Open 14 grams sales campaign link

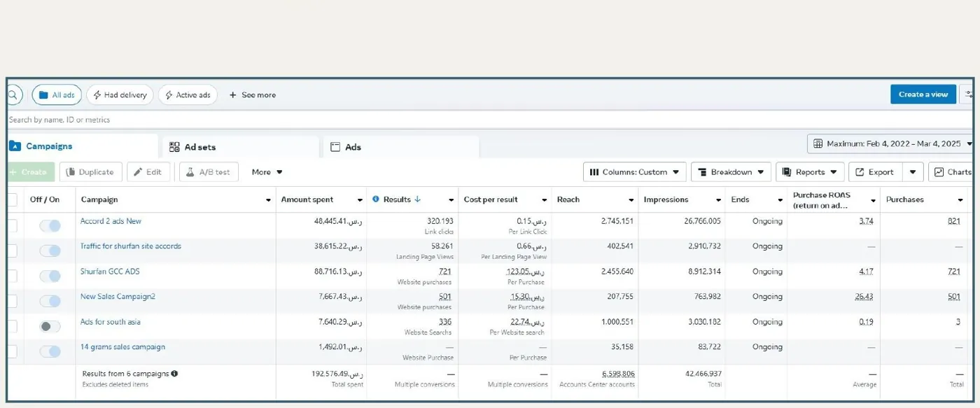coord(122,347)
